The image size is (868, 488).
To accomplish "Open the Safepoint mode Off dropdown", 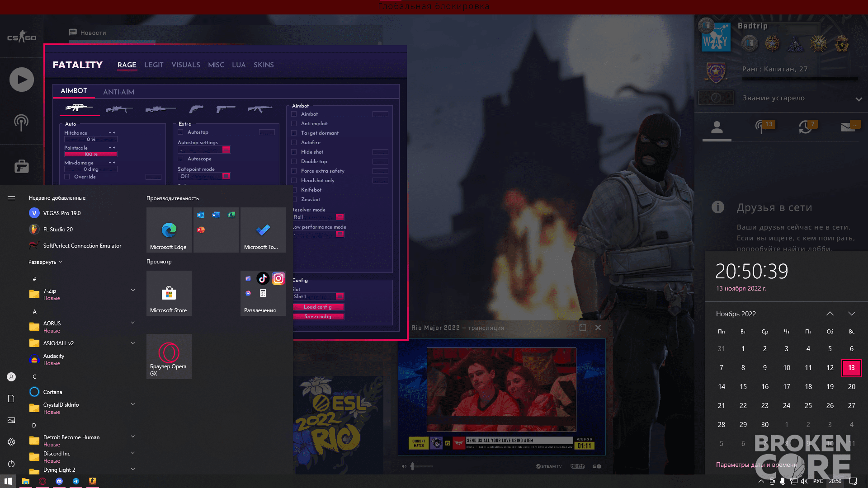I will coord(204,176).
